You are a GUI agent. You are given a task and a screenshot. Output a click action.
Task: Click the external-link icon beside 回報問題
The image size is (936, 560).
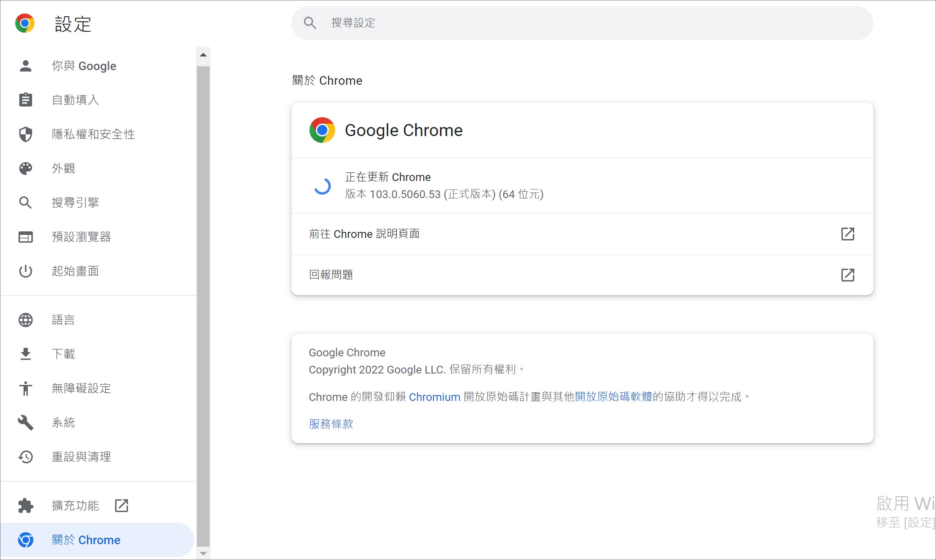847,275
